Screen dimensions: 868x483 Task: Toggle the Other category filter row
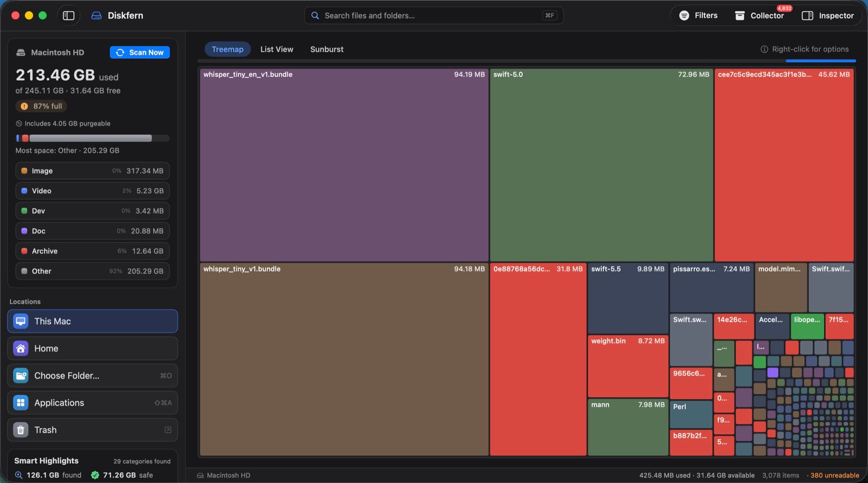coord(93,271)
